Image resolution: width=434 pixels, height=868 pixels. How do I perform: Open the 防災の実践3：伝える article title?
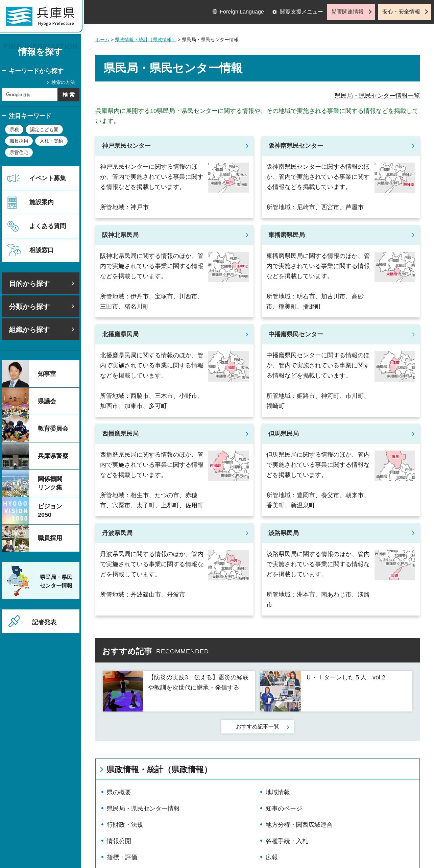(x=198, y=682)
